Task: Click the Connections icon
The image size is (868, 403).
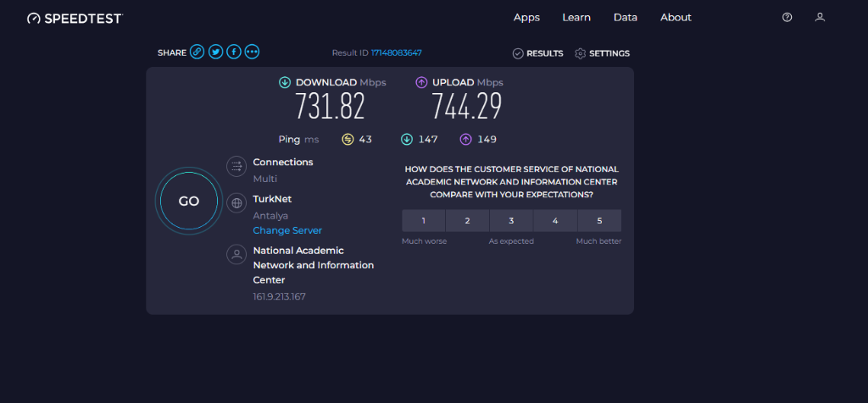Action: pos(236,167)
